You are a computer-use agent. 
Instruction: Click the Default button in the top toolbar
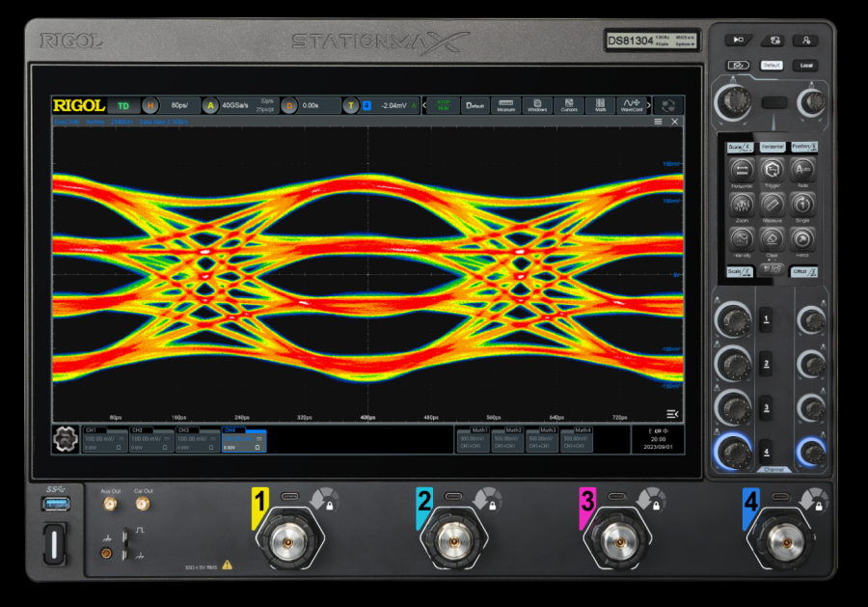tap(475, 105)
